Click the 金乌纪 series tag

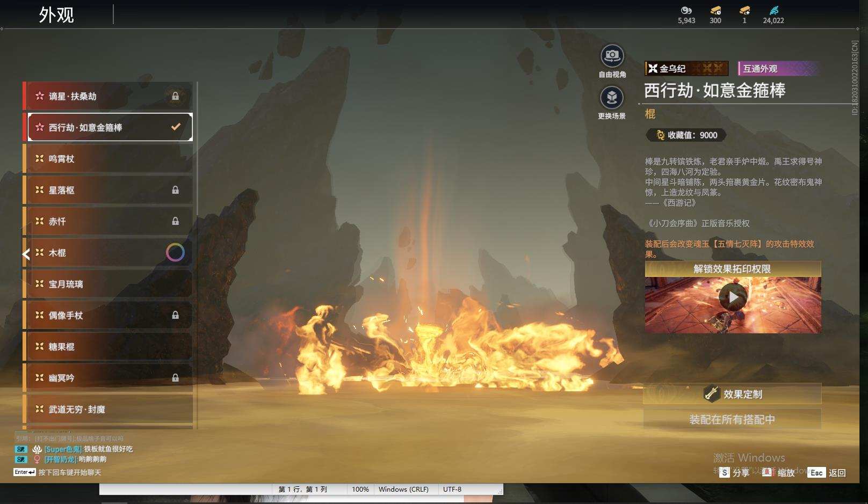pos(686,68)
